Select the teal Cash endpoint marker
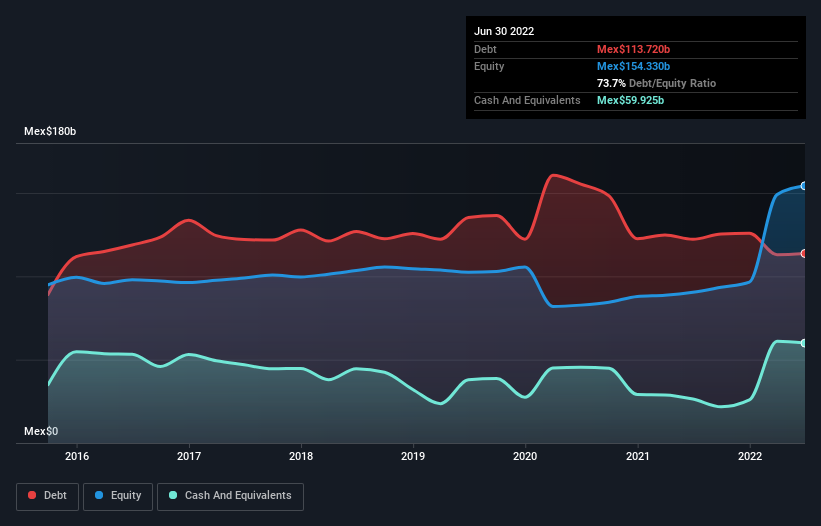The image size is (821, 526). pyautogui.click(x=804, y=343)
